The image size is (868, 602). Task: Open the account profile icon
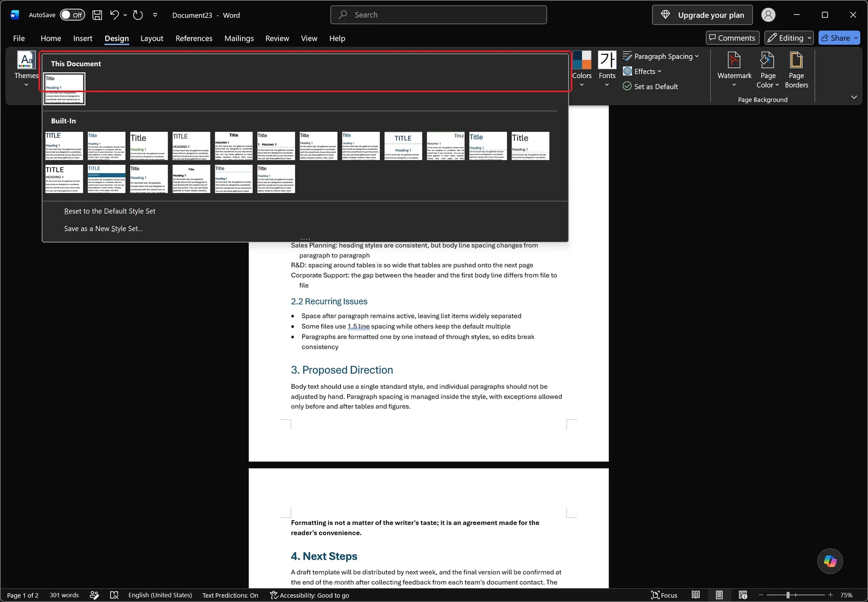(x=768, y=15)
